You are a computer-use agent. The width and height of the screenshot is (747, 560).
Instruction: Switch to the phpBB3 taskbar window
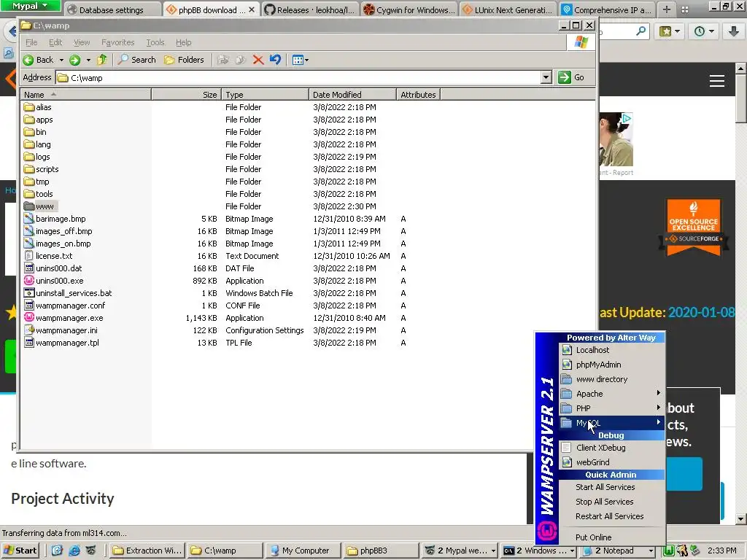pos(379,551)
